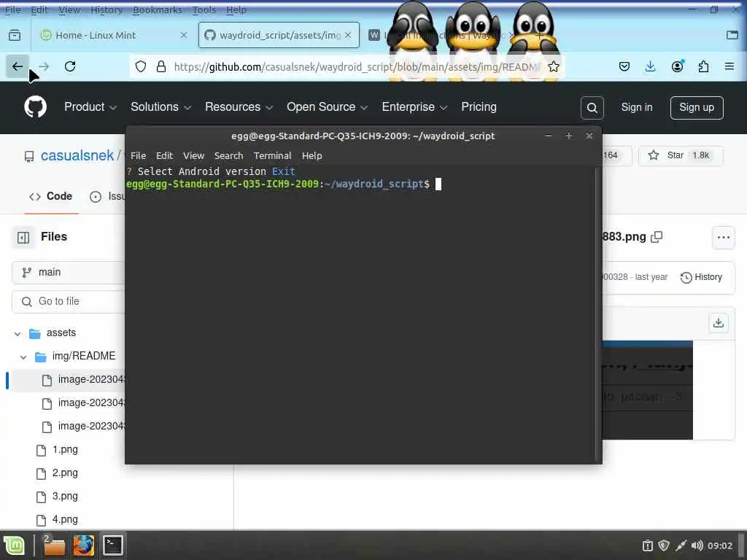
Task: Click the security shield tray icon
Action: pos(664,545)
